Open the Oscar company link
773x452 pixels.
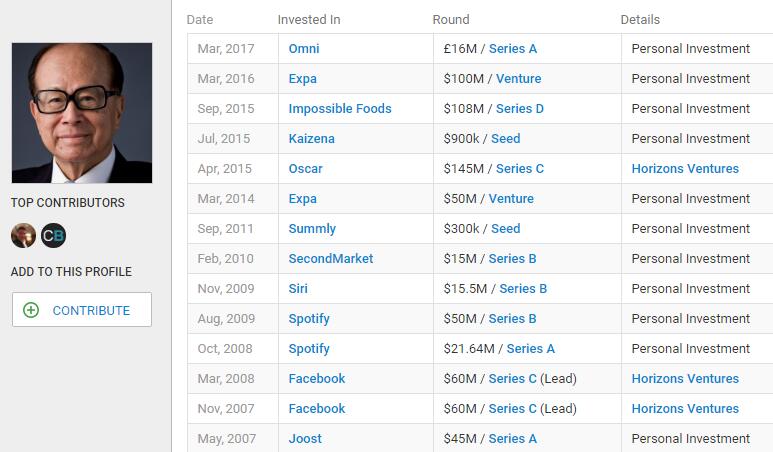click(305, 169)
